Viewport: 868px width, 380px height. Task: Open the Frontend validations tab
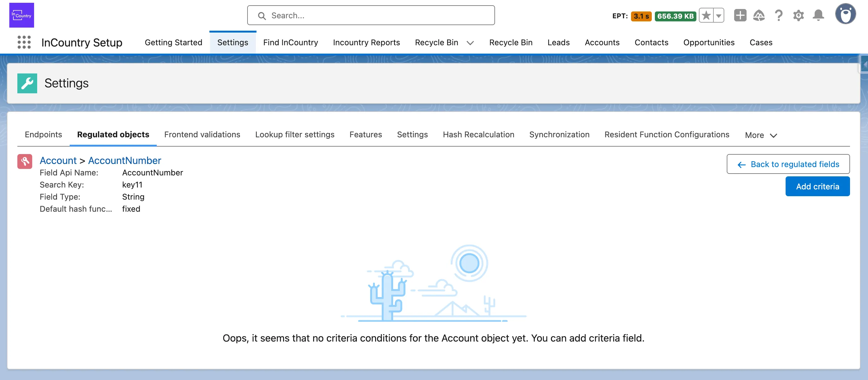pos(202,135)
